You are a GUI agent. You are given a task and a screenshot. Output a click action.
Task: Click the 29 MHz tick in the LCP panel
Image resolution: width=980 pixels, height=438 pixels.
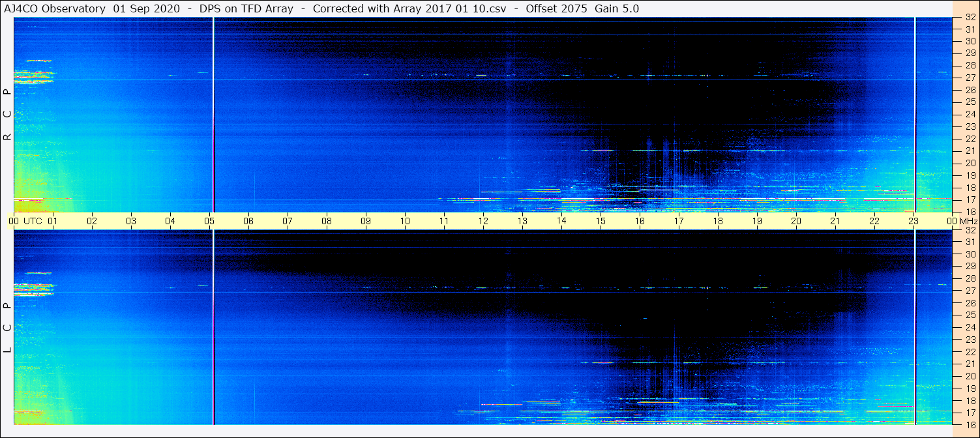pos(970,267)
